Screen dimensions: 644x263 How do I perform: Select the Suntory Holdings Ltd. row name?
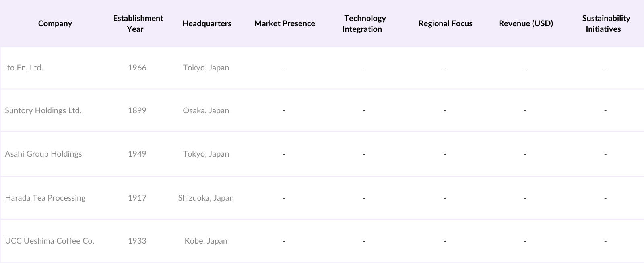point(43,110)
